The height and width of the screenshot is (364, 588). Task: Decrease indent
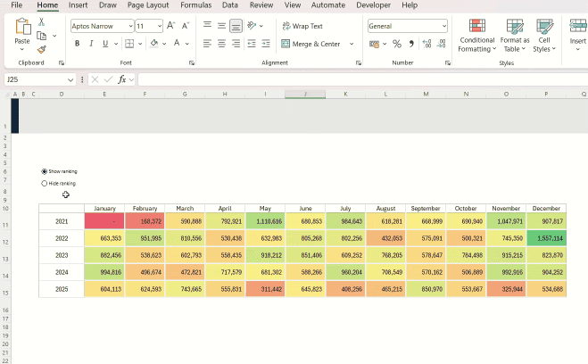point(252,44)
